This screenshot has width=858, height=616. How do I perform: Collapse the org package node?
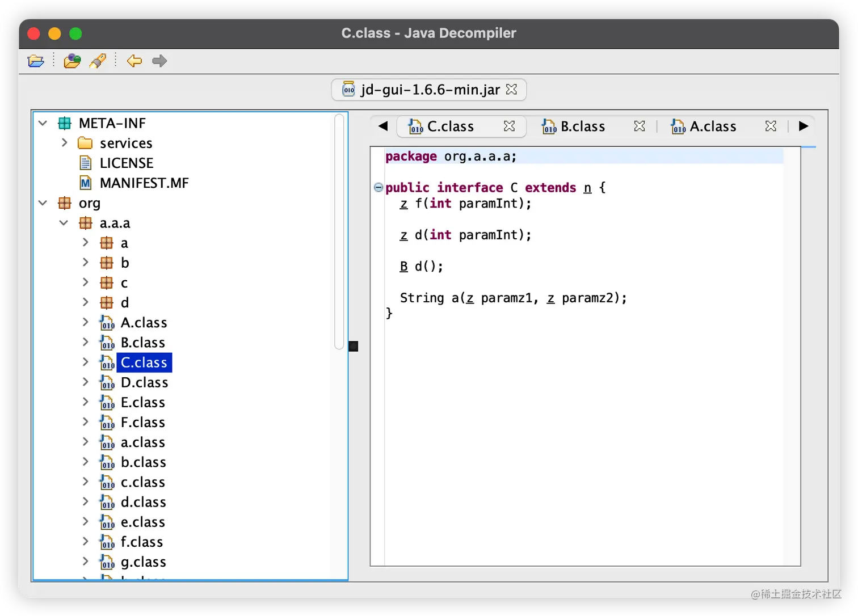[43, 203]
